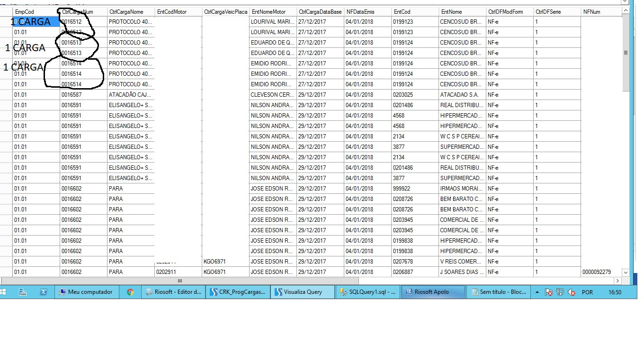The width and height of the screenshot is (644, 364).
Task: Sort by NFDataEmis column header
Action: click(367, 12)
